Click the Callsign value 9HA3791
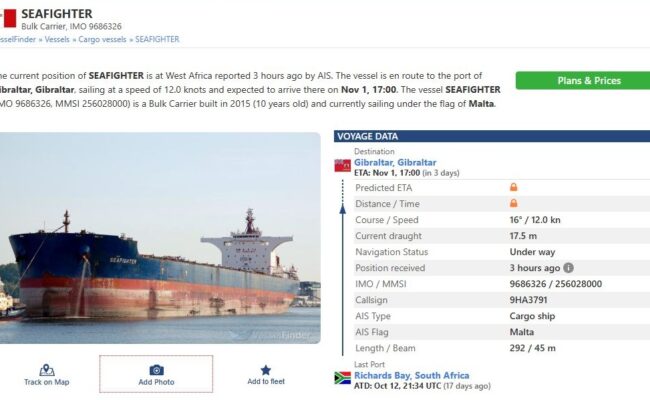The width and height of the screenshot is (650, 400). point(530,300)
